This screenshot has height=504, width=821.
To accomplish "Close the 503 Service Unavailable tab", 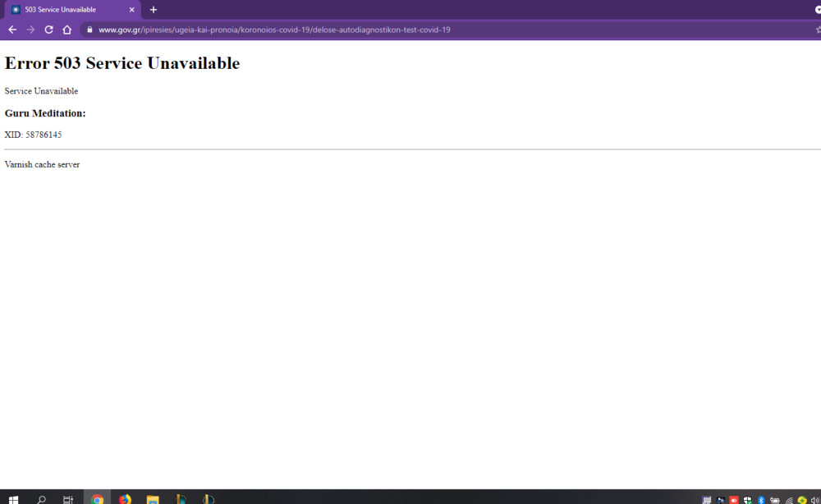I will tap(131, 10).
